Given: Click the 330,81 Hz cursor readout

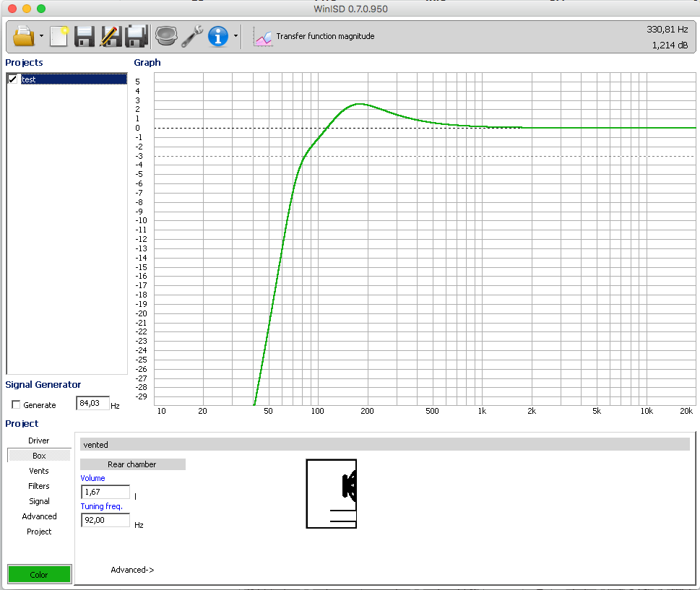Looking at the screenshot, I should point(667,30).
